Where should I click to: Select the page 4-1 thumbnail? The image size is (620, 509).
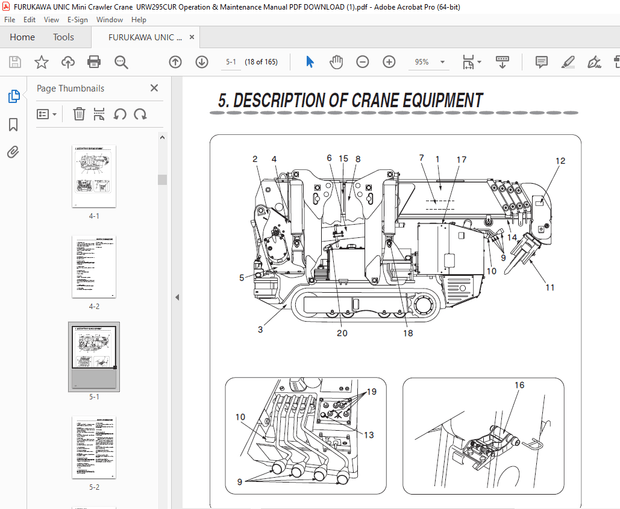tap(94, 176)
